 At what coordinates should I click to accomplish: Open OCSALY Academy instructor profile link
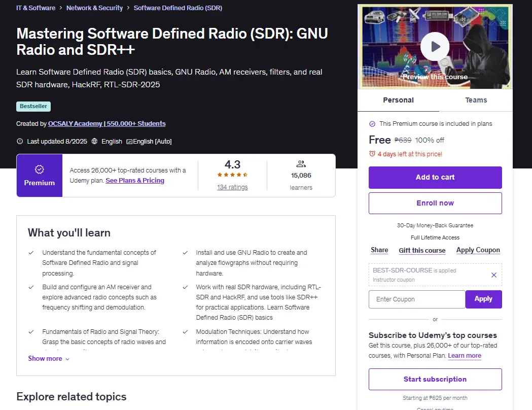tap(107, 123)
